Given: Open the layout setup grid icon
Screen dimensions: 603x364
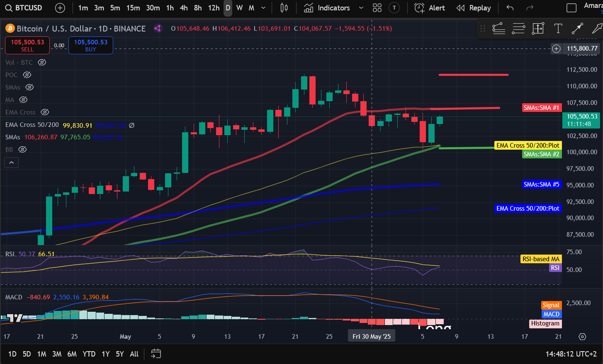Looking at the screenshot, I should 377,8.
